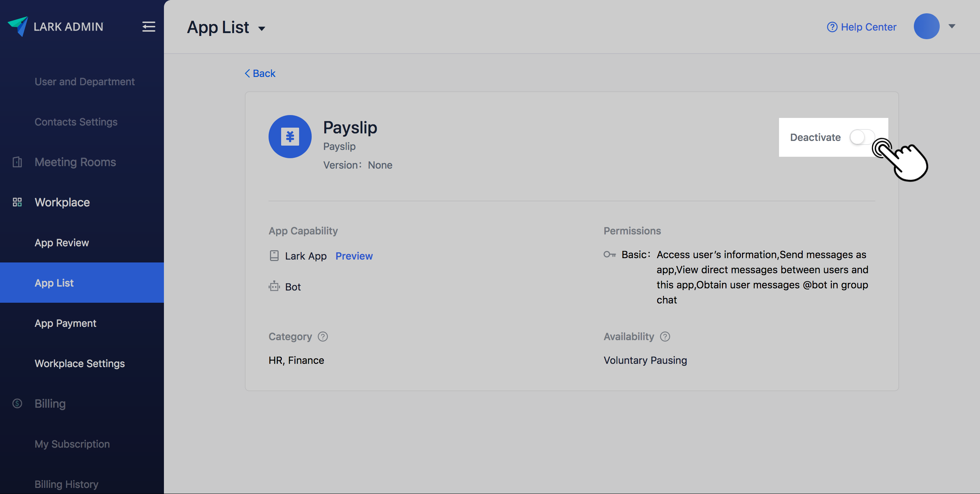Image resolution: width=980 pixels, height=494 pixels.
Task: Select App List in sidebar
Action: 82,283
